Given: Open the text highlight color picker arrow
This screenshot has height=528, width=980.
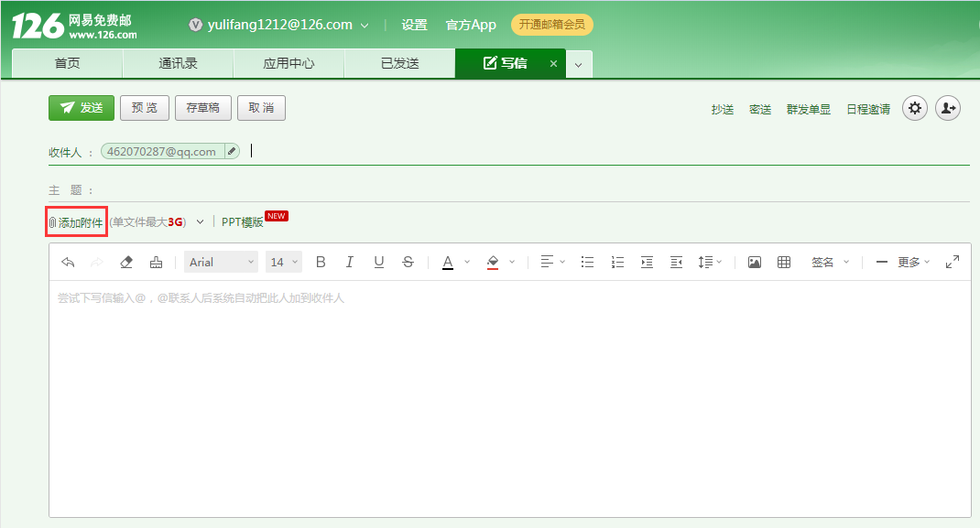Looking at the screenshot, I should (x=512, y=263).
